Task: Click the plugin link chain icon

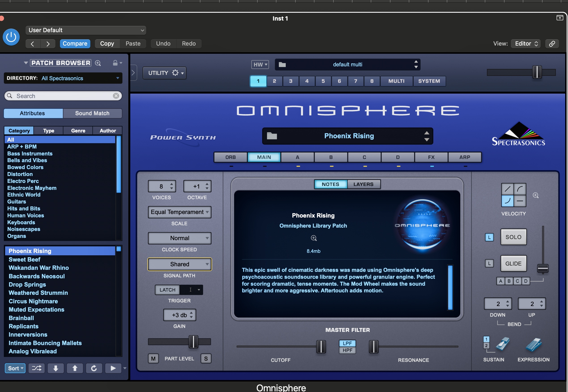Action: coord(552,44)
